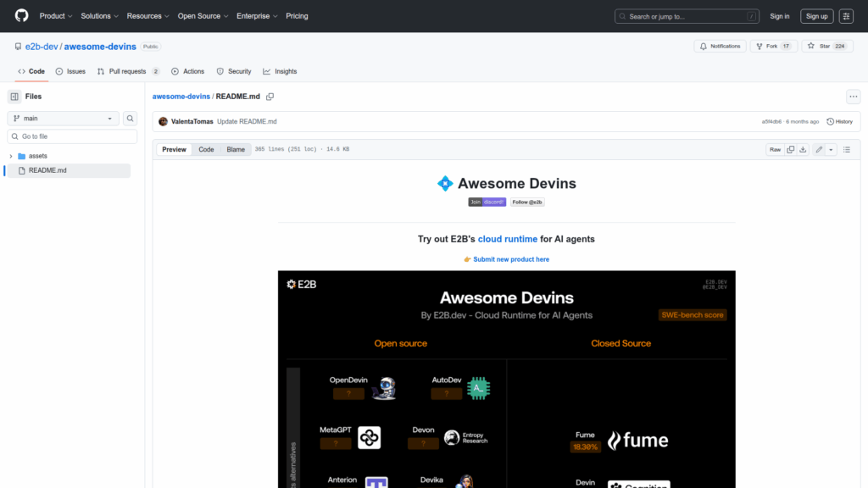Open the Security tab

coord(234,71)
